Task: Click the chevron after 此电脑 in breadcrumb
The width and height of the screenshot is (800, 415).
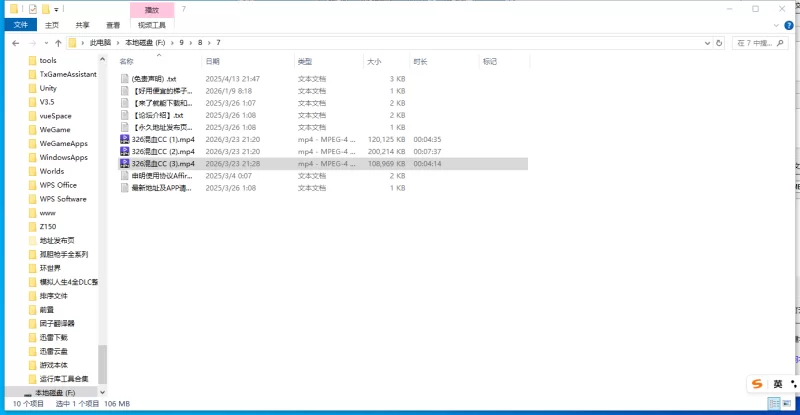Action: tap(118, 43)
